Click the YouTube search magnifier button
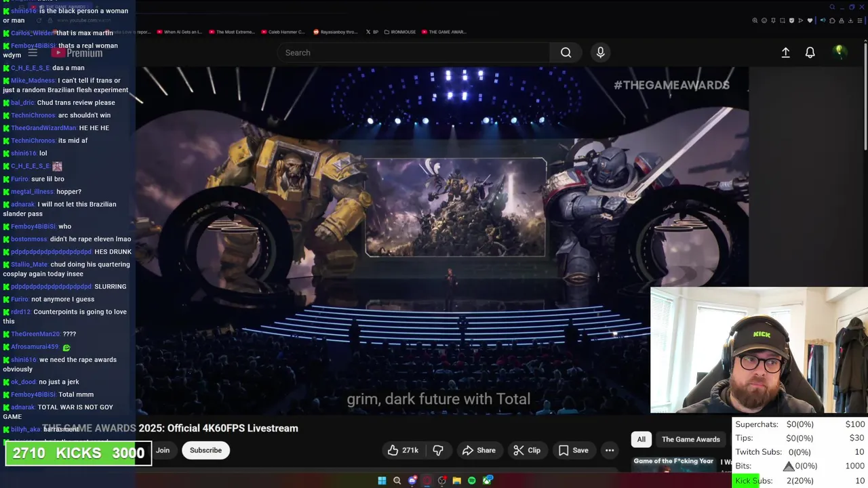 tap(566, 53)
